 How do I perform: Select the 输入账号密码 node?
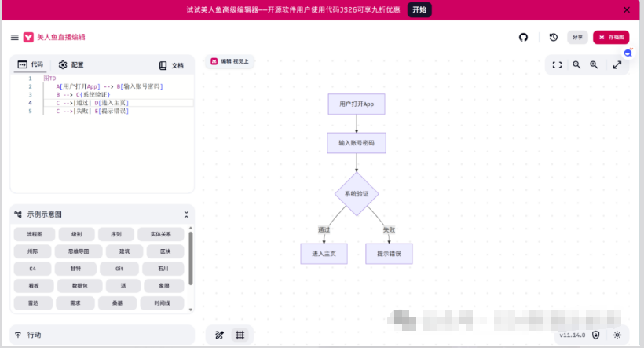click(x=357, y=143)
